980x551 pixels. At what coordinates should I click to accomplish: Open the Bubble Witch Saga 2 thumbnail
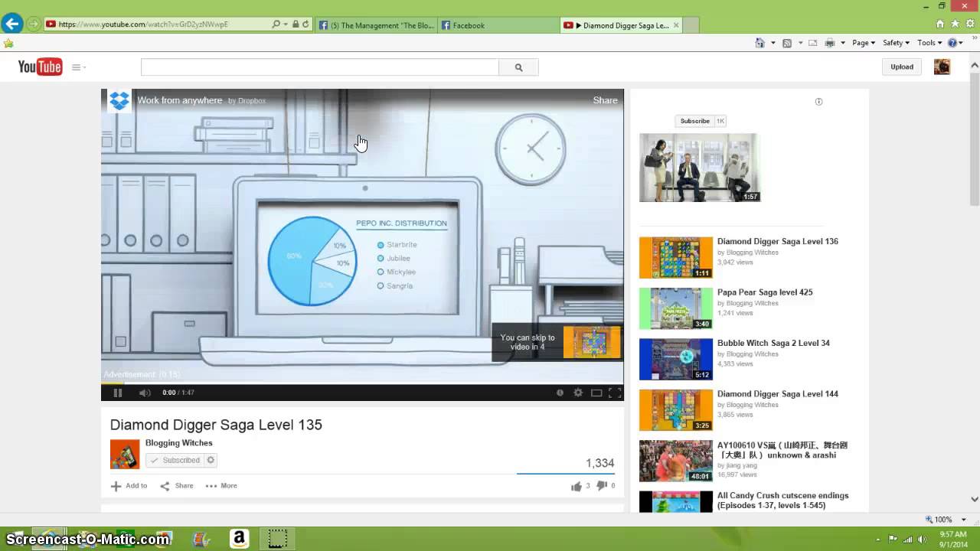point(676,359)
